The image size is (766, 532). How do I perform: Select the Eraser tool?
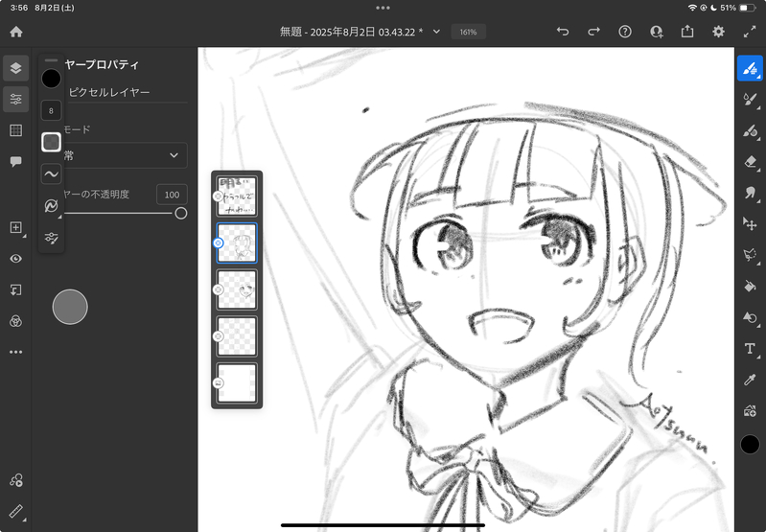coord(750,162)
